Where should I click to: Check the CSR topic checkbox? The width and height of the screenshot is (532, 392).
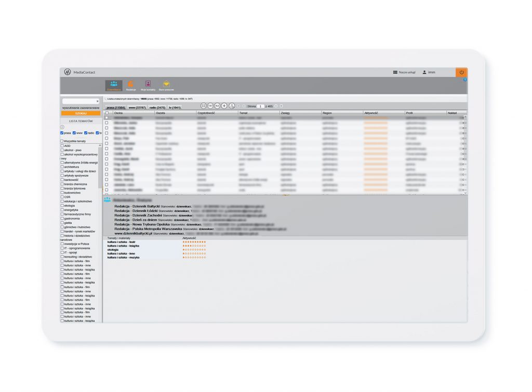pyautogui.click(x=62, y=197)
